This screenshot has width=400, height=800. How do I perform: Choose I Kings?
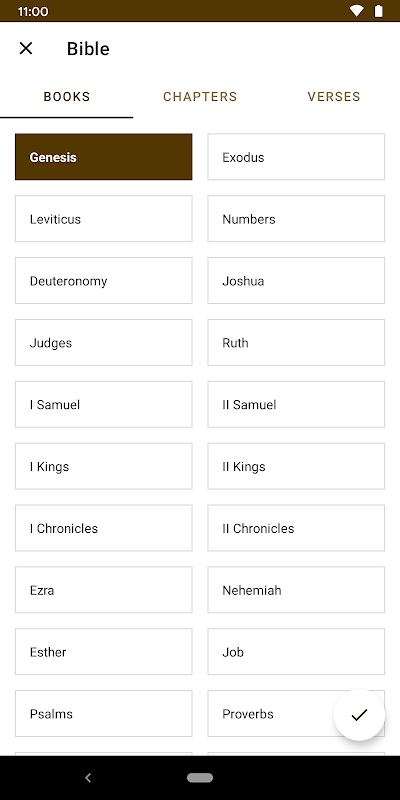pyautogui.click(x=104, y=466)
